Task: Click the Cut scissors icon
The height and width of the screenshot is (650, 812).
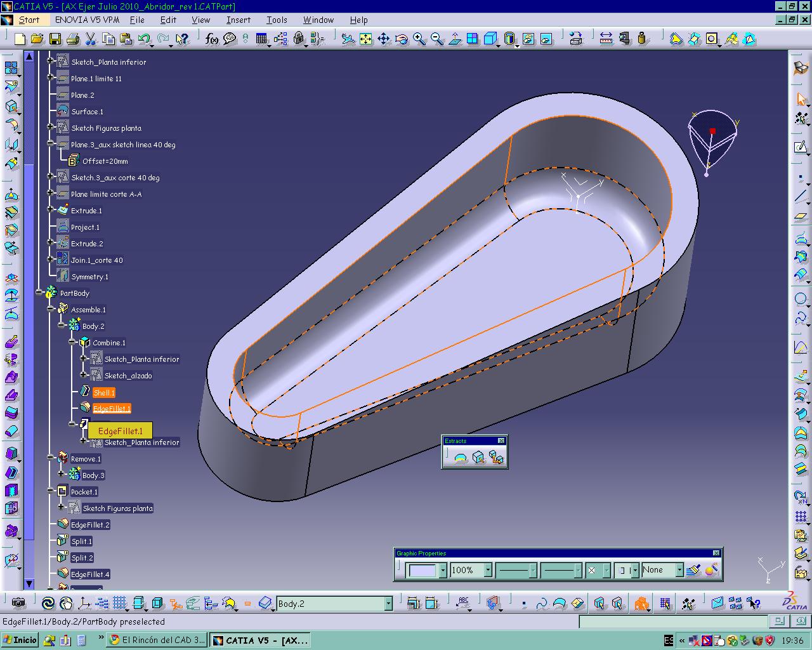Action: click(x=90, y=39)
